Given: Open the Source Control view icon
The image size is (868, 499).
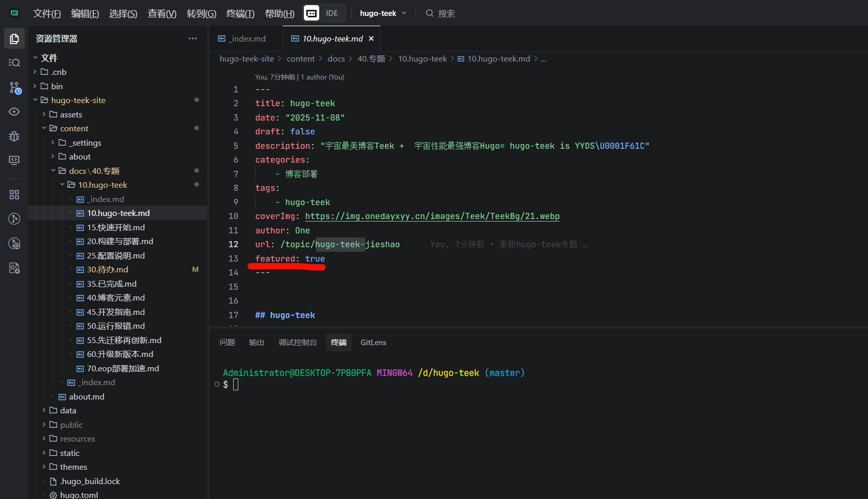Looking at the screenshot, I should [14, 88].
